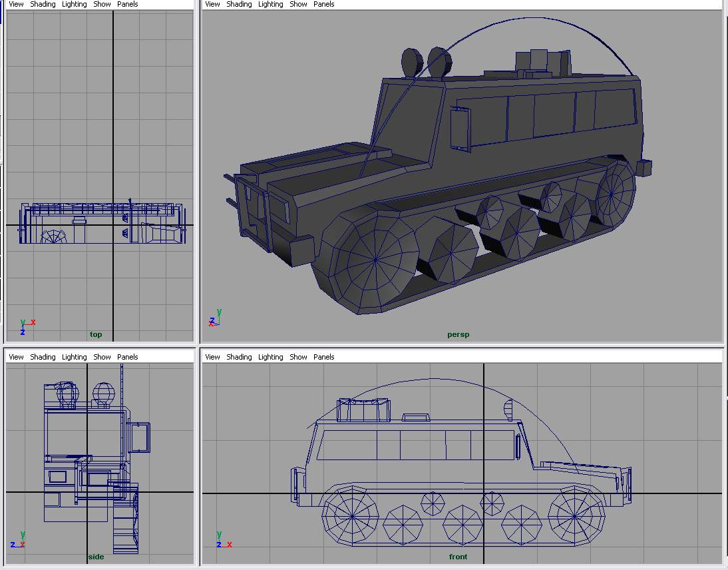The image size is (728, 570).
Task: Click the 'side' viewport name label
Action: (96, 557)
